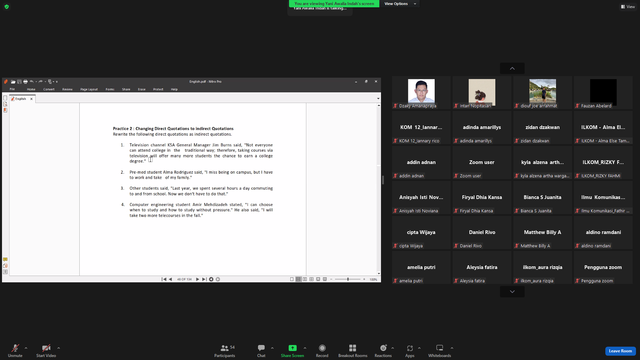Go to next page of participants gallery
Image resolution: width=640 pixels, height=360 pixels.
pyautogui.click(x=512, y=292)
